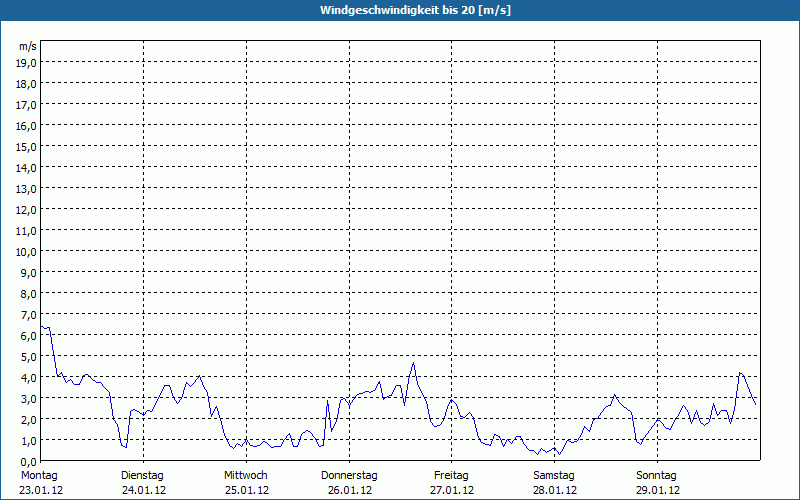Click the '10,0' y-axis value
The image size is (800, 500).
27,252
